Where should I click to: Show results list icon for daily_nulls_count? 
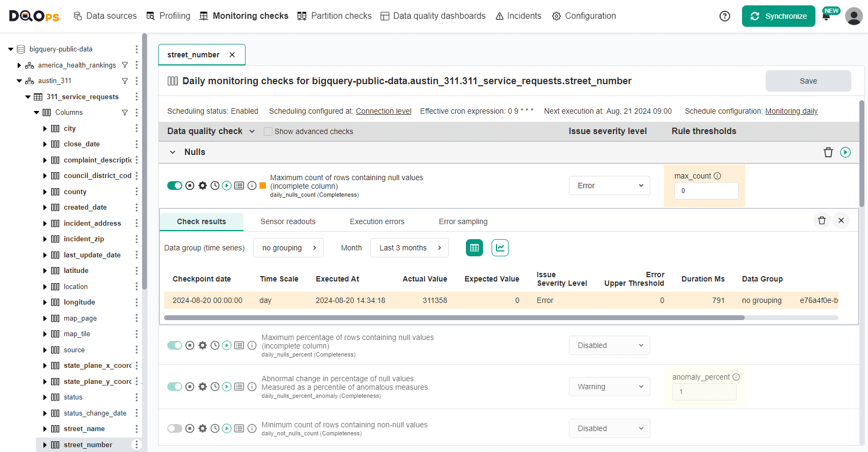pyautogui.click(x=239, y=186)
